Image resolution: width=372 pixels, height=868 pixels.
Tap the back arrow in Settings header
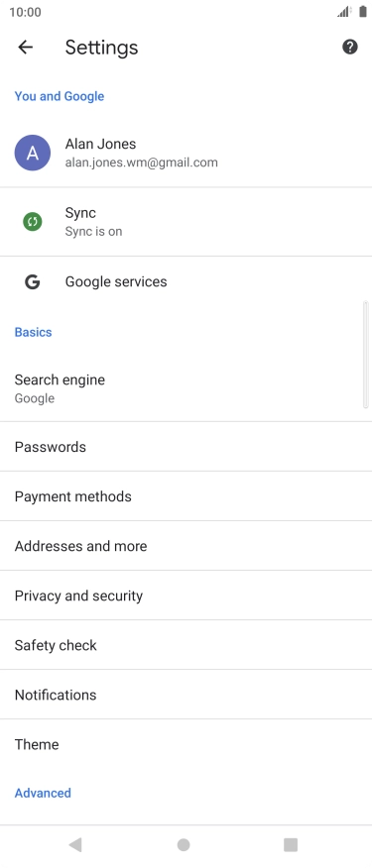click(x=26, y=47)
